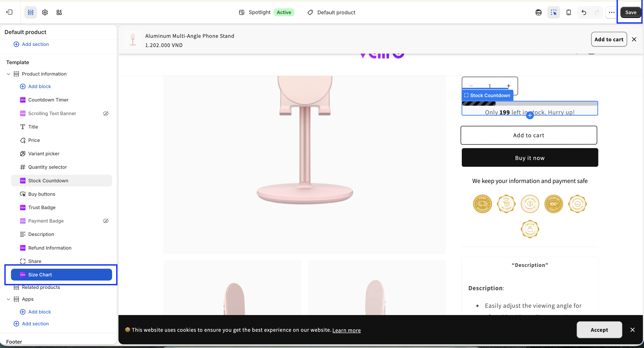This screenshot has width=644, height=348.
Task: Click the Save button
Action: tap(631, 12)
